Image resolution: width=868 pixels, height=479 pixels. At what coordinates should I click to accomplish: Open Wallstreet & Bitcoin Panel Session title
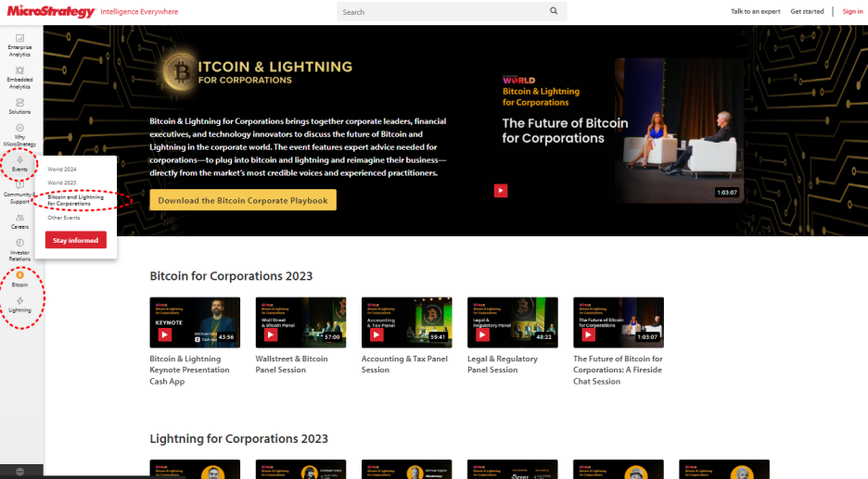(x=292, y=364)
